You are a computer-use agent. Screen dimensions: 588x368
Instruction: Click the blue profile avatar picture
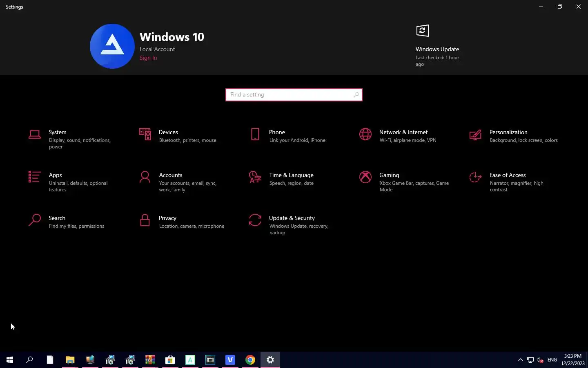[112, 46]
